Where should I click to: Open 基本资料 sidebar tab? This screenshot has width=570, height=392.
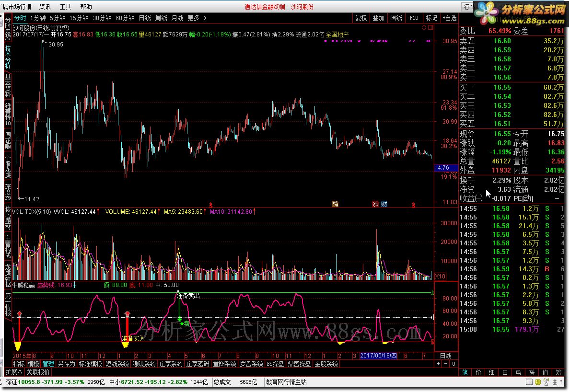[x=8, y=86]
